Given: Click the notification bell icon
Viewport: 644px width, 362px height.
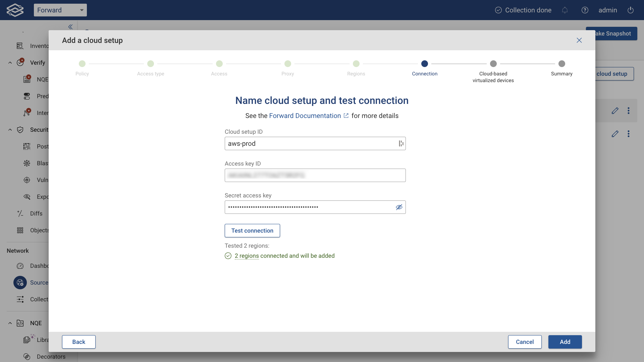Looking at the screenshot, I should coord(565,10).
